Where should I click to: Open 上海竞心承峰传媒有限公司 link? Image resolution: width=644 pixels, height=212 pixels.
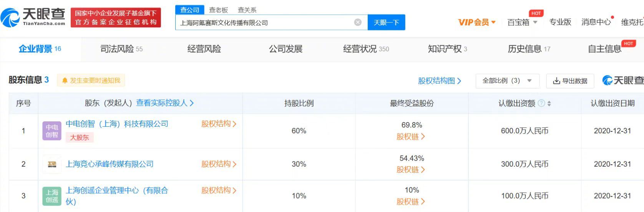110,164
